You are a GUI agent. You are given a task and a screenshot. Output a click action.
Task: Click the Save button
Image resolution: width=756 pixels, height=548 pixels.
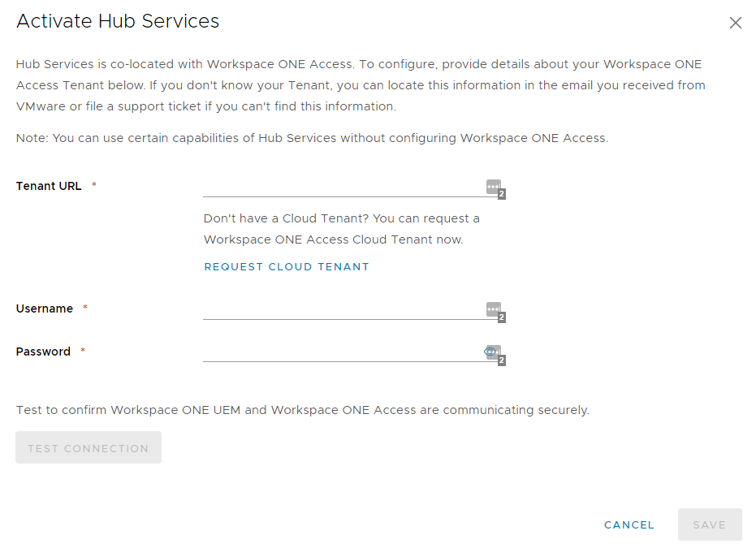pos(709,525)
